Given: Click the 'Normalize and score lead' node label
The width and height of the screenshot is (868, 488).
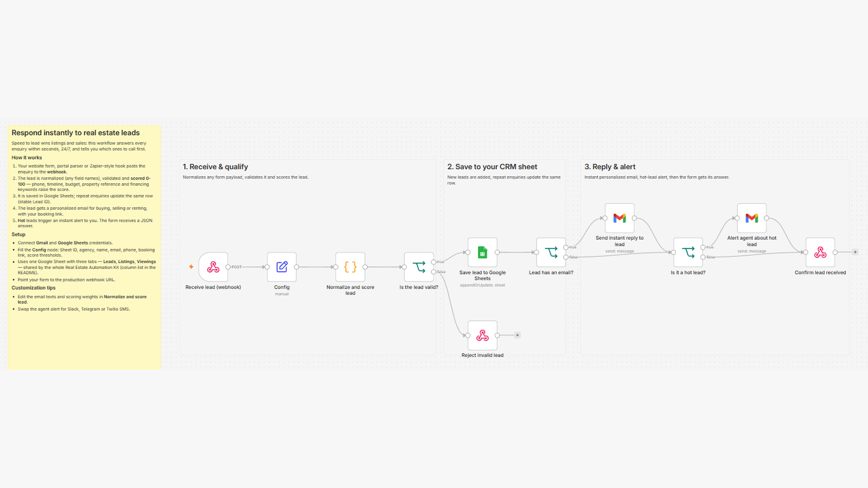Looking at the screenshot, I should point(350,290).
